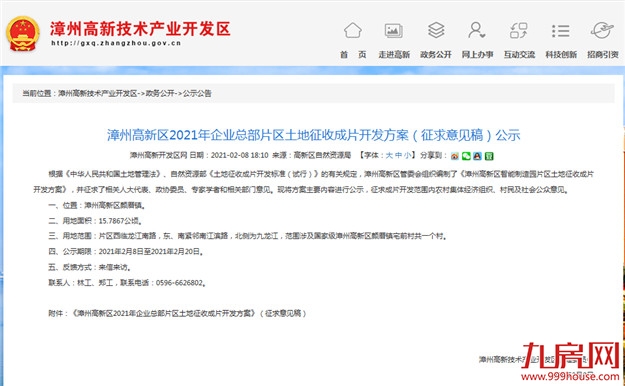Screen dimensions: 625x386
Task: Open 科技创新 menu label
Action: [561, 55]
